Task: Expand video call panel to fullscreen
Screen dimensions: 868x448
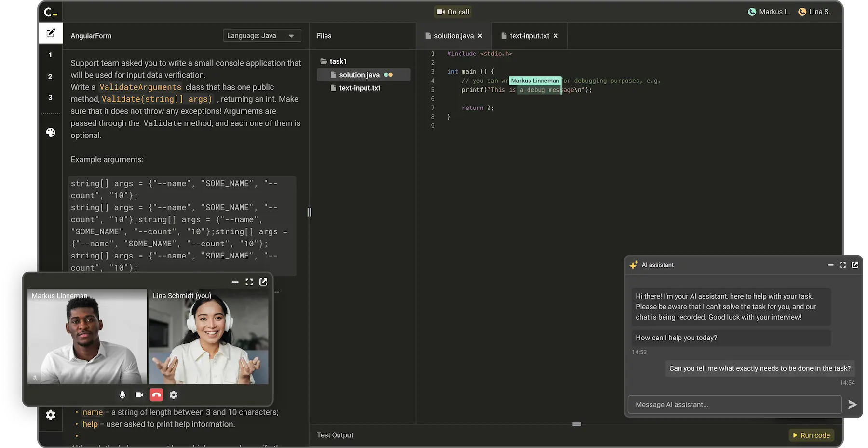Action: click(249, 282)
